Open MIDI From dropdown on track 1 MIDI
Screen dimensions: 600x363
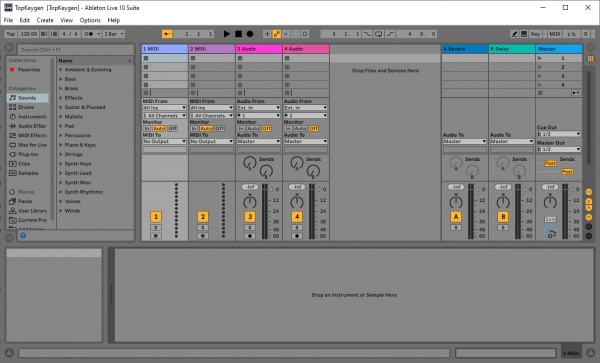[x=165, y=108]
